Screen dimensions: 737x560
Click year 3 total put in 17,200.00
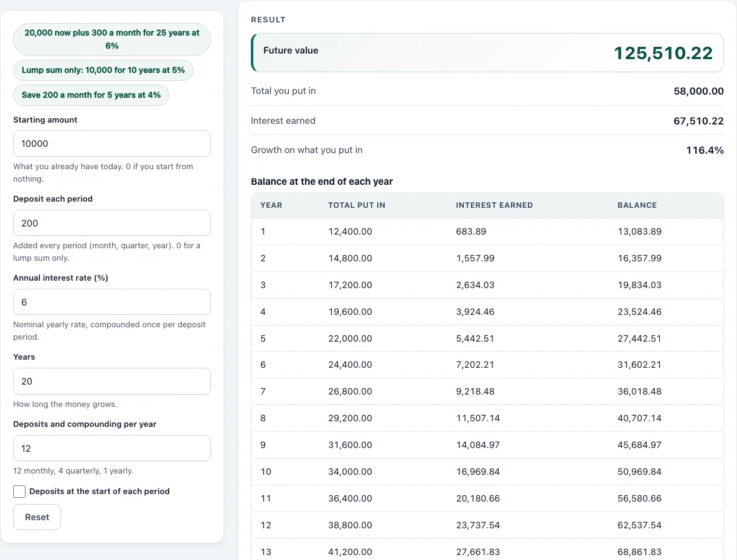pyautogui.click(x=350, y=285)
